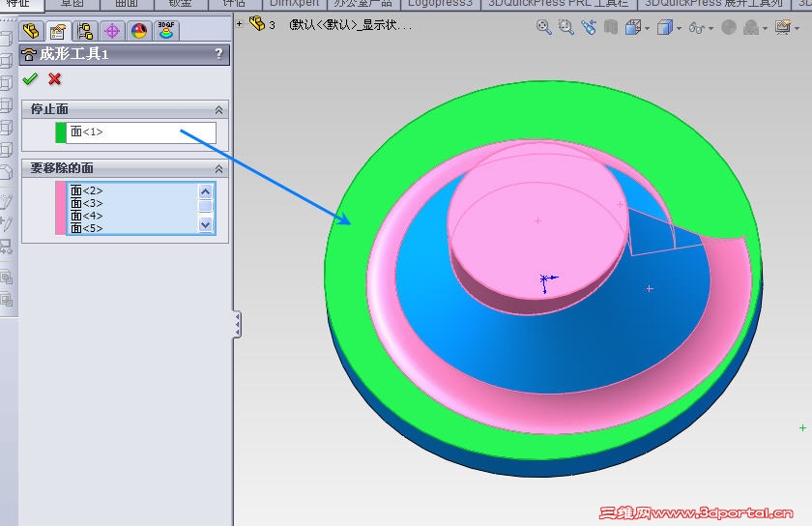Open the ConfigurationManager tab
This screenshot has height=526, width=812.
pyautogui.click(x=85, y=31)
